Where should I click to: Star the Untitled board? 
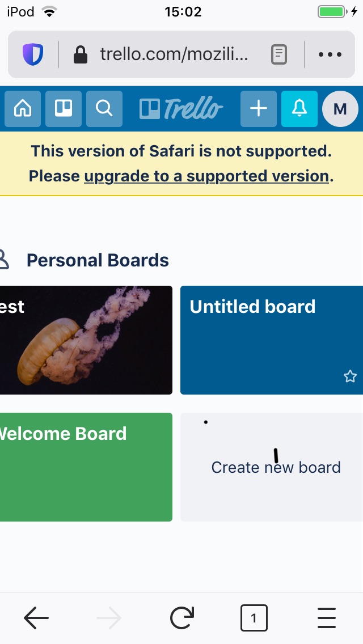pyautogui.click(x=350, y=376)
